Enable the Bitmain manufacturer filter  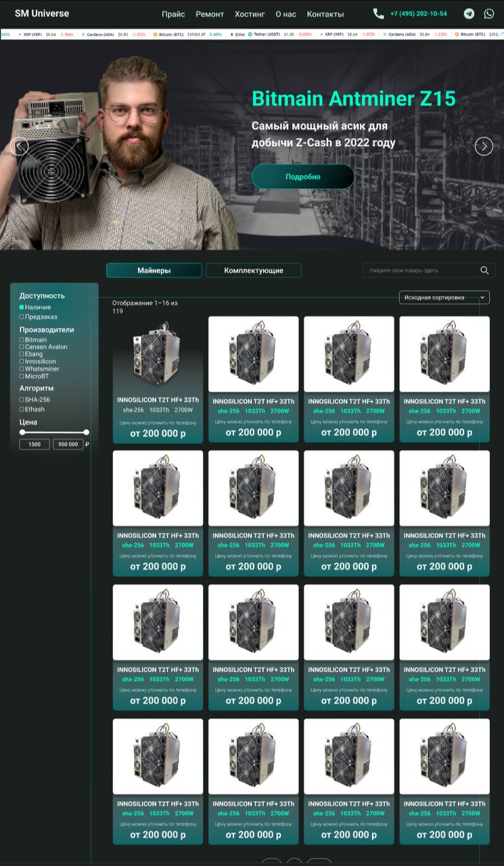(22, 340)
